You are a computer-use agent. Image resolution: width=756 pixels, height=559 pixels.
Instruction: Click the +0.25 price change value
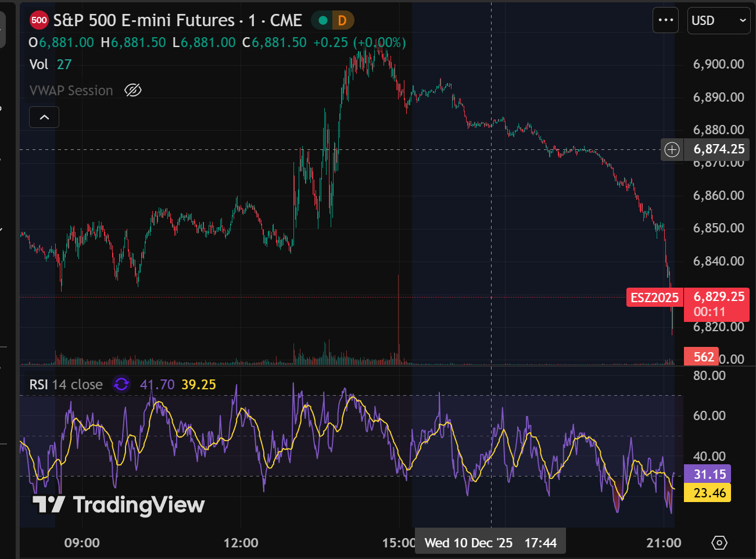tap(331, 42)
